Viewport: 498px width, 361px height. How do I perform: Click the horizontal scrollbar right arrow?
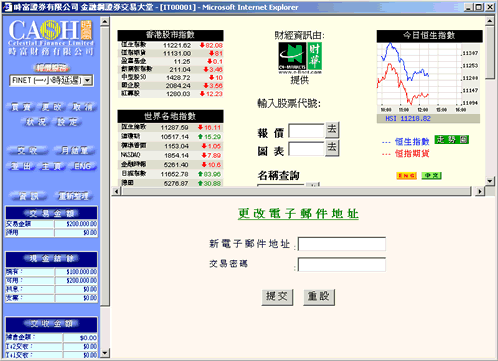coord(480,191)
